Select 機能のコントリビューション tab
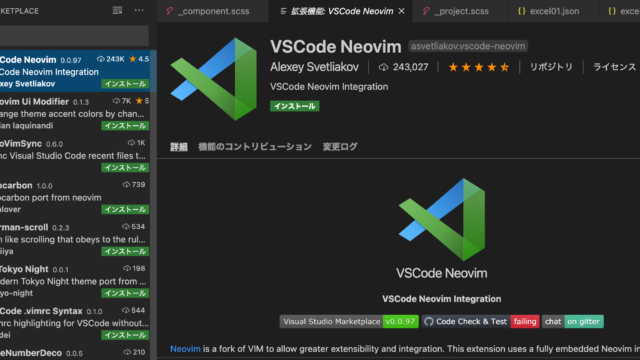Viewport: 640px width, 360px height. click(255, 147)
